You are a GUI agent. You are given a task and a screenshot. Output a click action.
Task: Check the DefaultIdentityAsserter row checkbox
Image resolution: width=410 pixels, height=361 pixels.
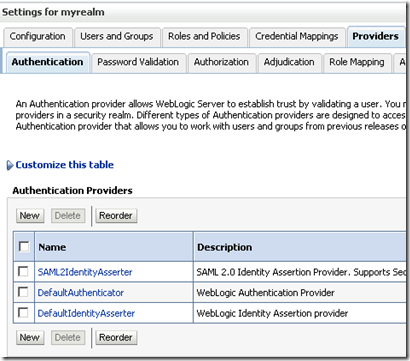tap(23, 313)
